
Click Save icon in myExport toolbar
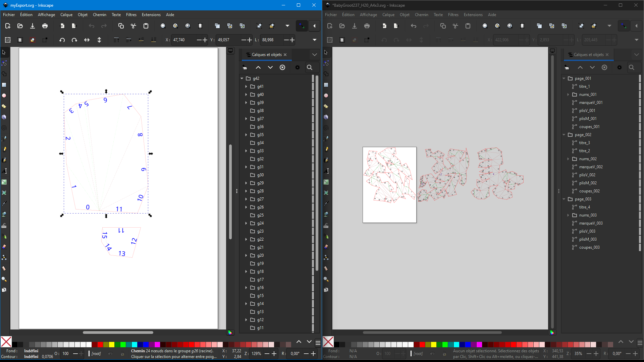33,26
